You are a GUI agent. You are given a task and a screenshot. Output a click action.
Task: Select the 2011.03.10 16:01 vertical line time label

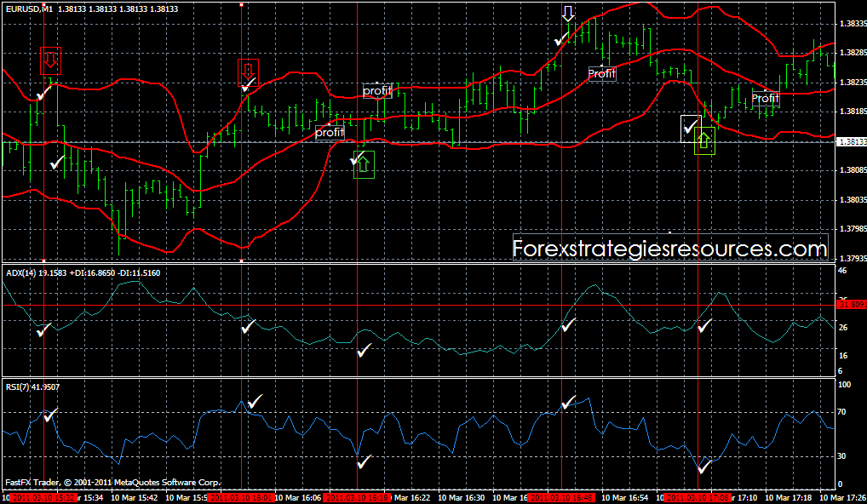click(242, 498)
